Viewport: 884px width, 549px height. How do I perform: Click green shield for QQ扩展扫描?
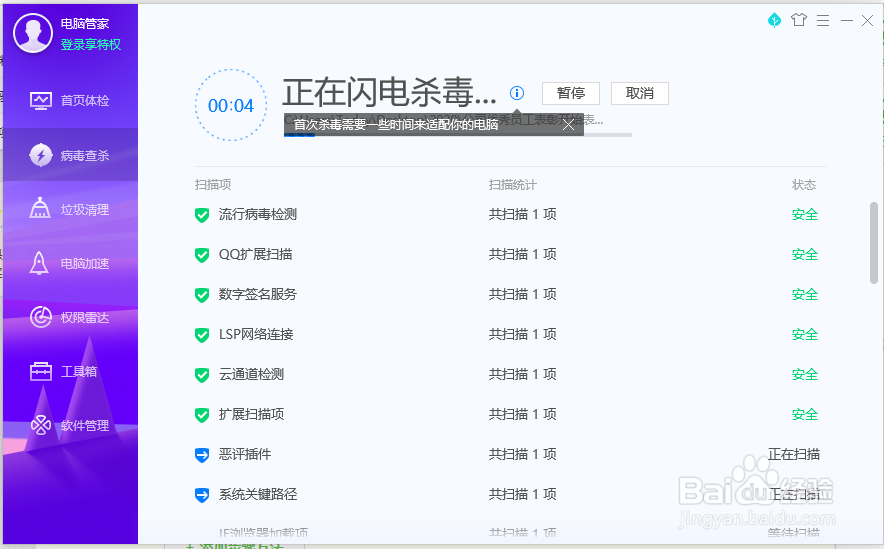click(x=202, y=255)
